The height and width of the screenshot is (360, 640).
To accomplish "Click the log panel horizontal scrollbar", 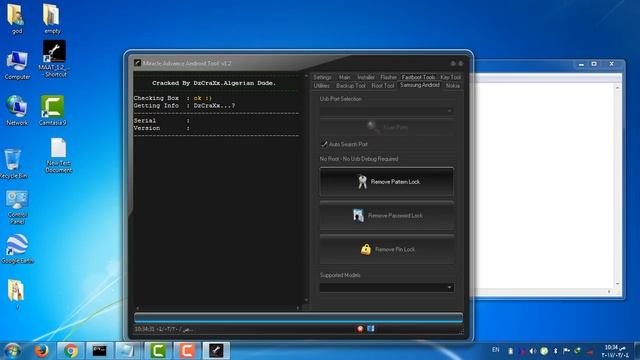I will [218, 308].
